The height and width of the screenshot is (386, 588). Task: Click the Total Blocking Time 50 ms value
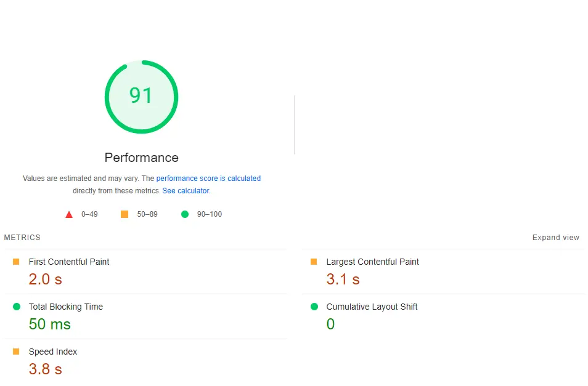click(49, 324)
